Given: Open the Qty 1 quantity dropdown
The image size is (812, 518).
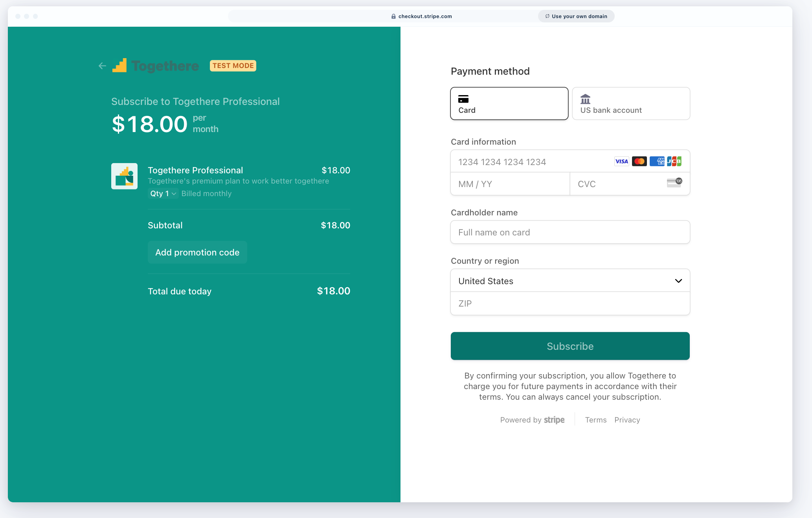Looking at the screenshot, I should (163, 193).
